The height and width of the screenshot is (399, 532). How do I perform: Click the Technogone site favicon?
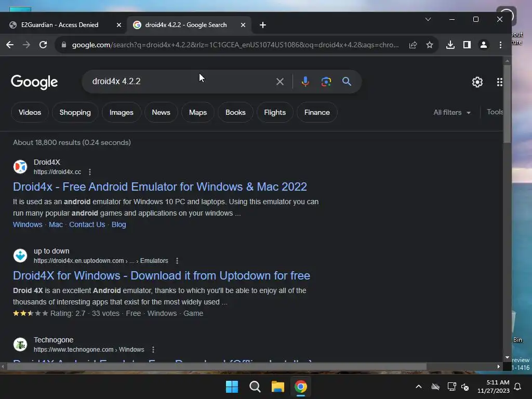point(20,344)
